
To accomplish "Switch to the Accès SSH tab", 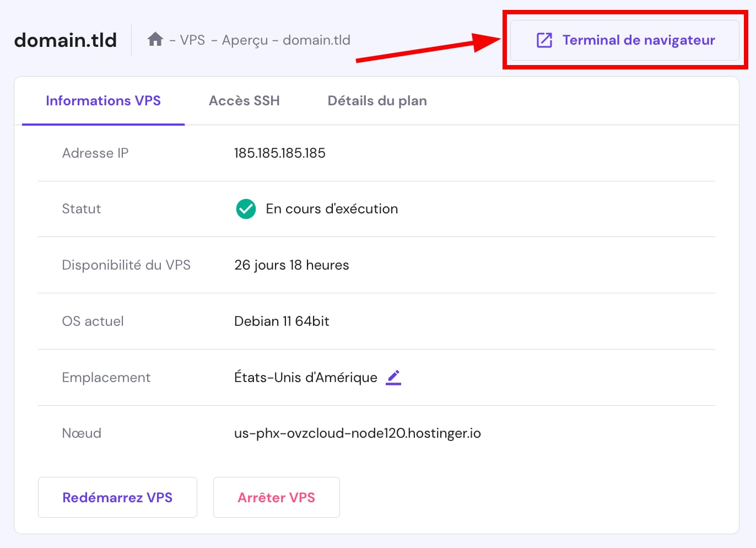I will [244, 100].
